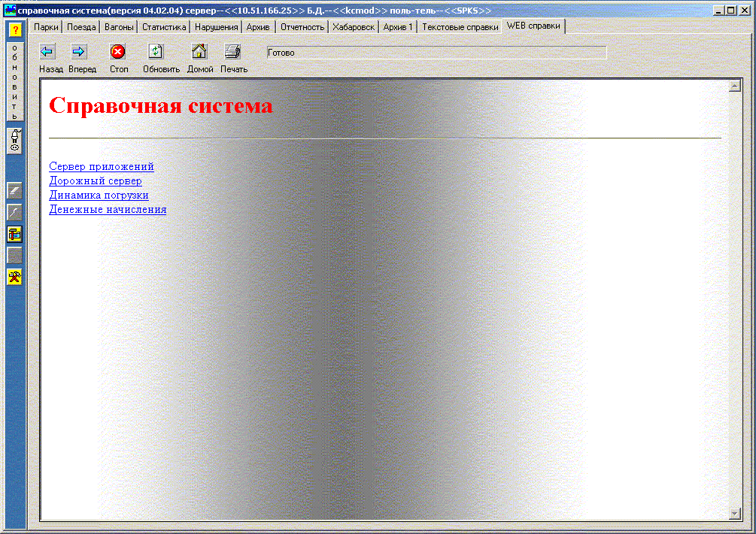The height and width of the screenshot is (534, 756).
Task: Open the Отчетность tab
Action: [x=302, y=27]
